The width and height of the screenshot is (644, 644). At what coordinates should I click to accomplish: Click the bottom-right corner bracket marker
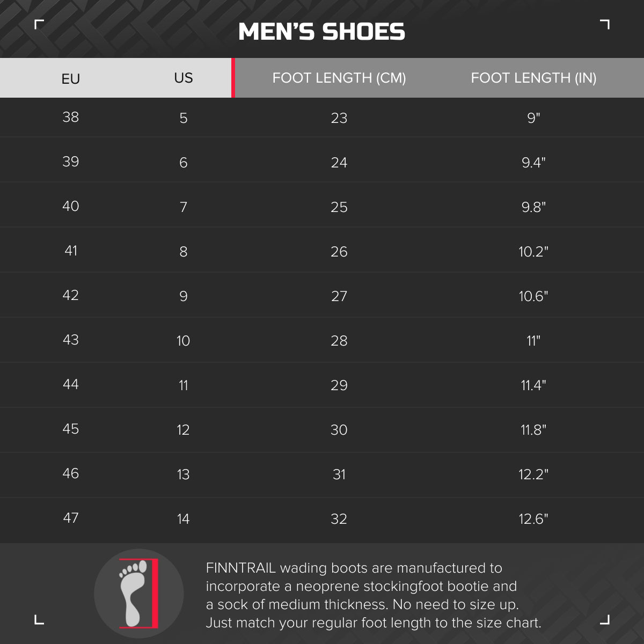pos(605,620)
